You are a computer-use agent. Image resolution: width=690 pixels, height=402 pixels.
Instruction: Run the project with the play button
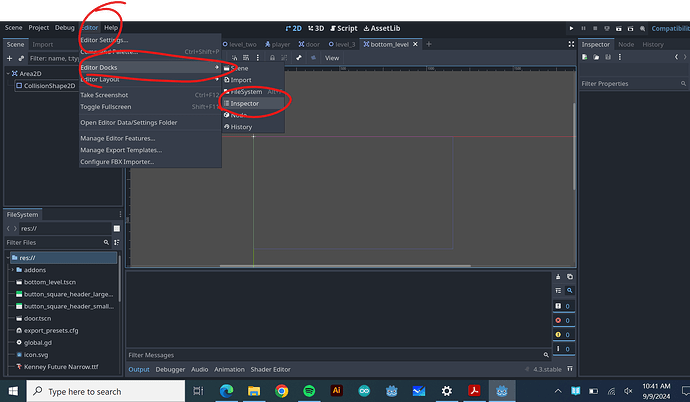click(571, 28)
